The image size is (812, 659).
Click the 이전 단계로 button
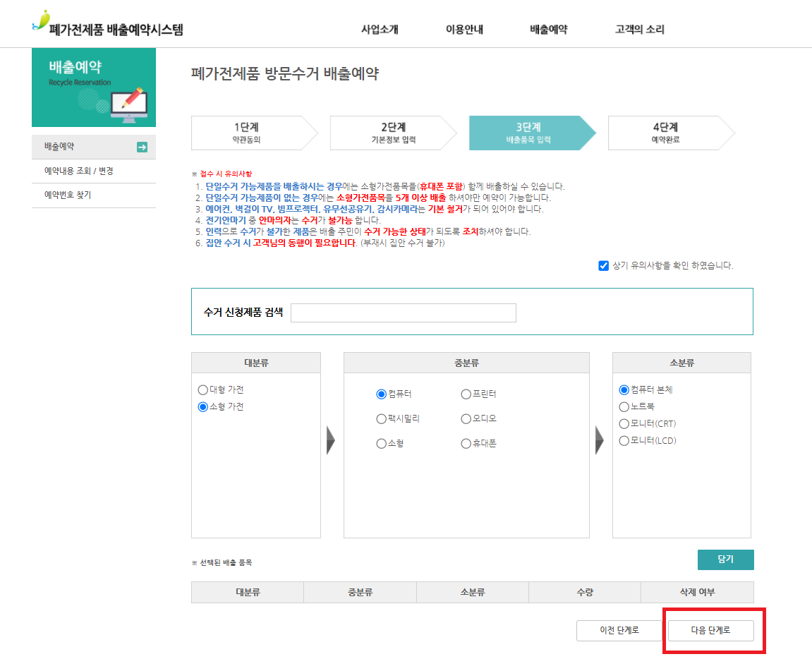coord(619,631)
